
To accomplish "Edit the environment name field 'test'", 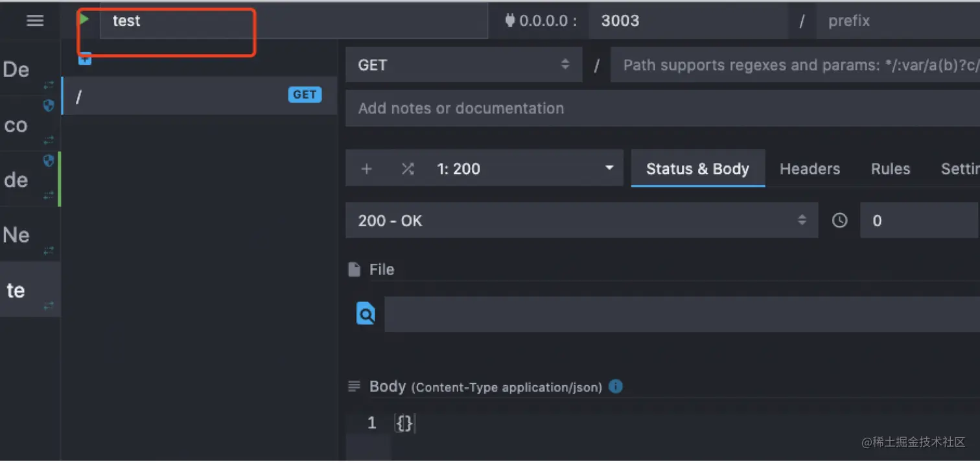I will [x=294, y=21].
